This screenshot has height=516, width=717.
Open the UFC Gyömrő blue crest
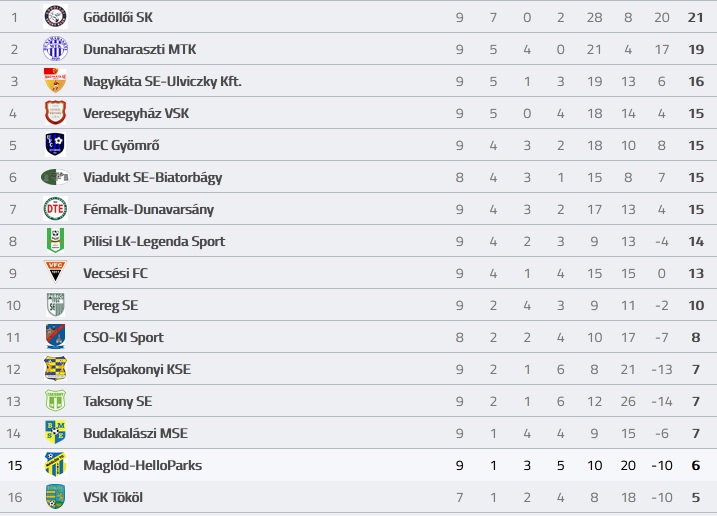[55, 145]
